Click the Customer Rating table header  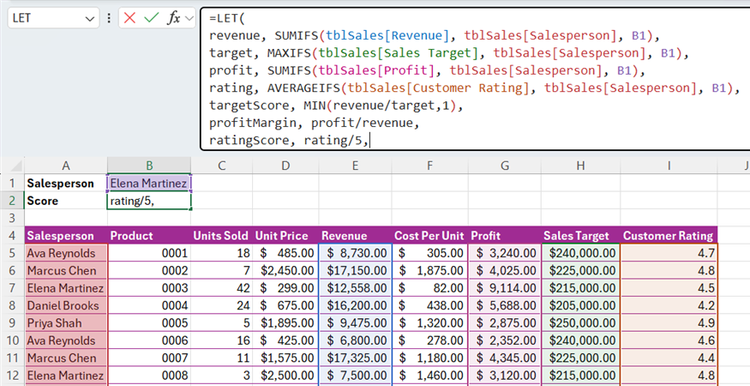(x=669, y=235)
